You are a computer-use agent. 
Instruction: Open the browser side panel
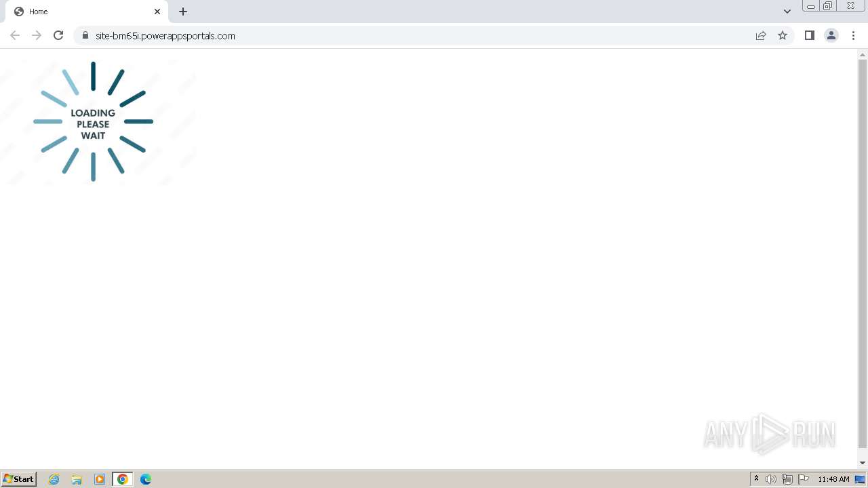(x=809, y=36)
